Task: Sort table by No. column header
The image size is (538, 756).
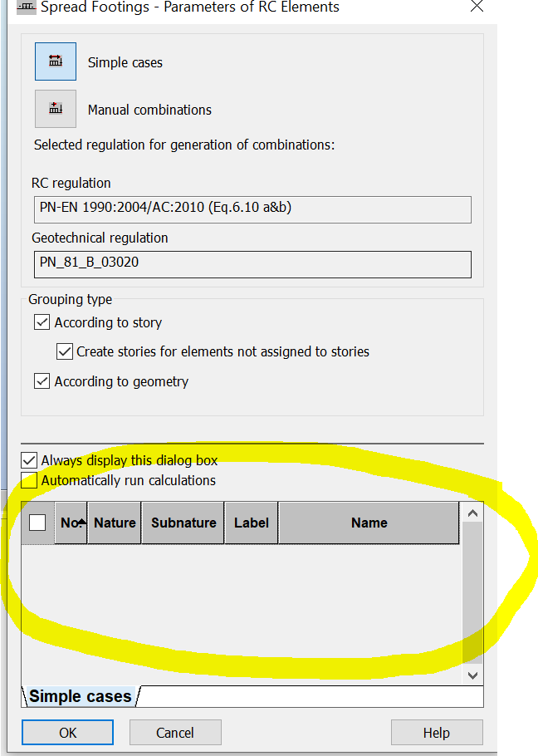Action: click(x=71, y=523)
